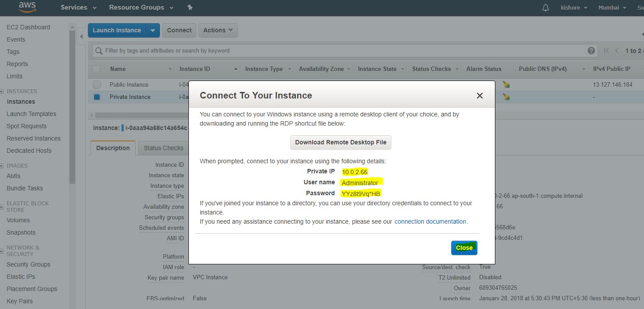Switch to the Status Checks tab
Image resolution: width=644 pixels, height=309 pixels.
163,148
